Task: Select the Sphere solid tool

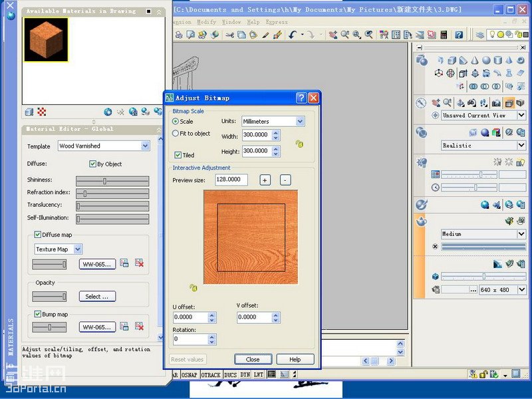Action: 486,61
